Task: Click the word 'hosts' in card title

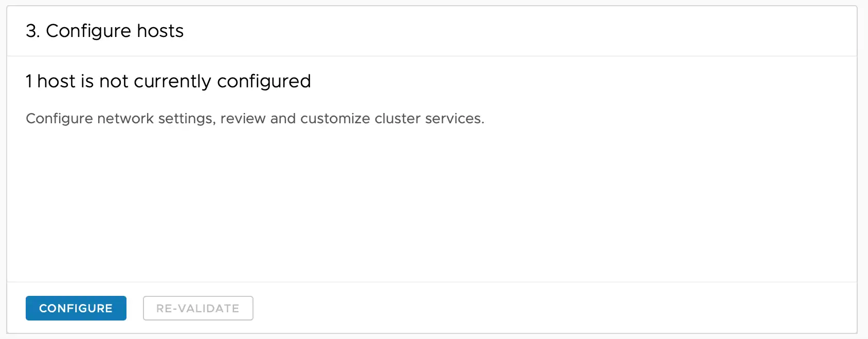Action: click(x=160, y=31)
